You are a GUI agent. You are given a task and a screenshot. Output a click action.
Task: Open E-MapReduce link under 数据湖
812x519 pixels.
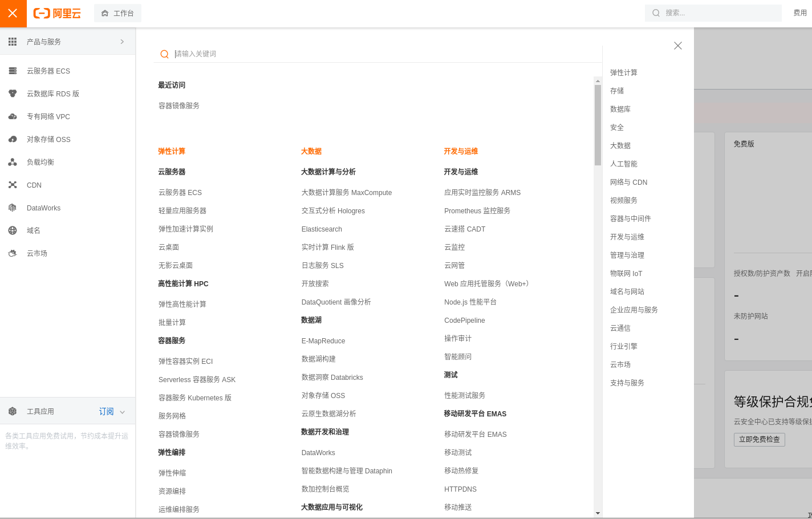323,340
